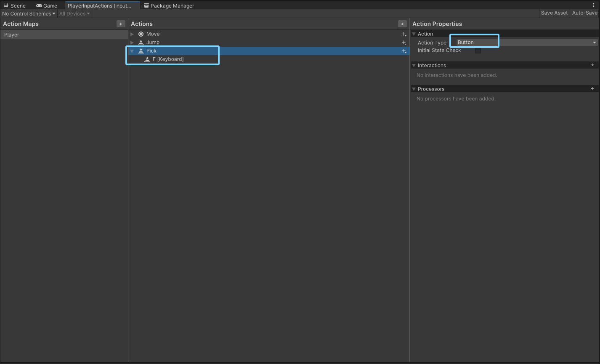Screen dimensions: 600x364
Task: Expand the Jump action bindings
Action: tap(132, 43)
